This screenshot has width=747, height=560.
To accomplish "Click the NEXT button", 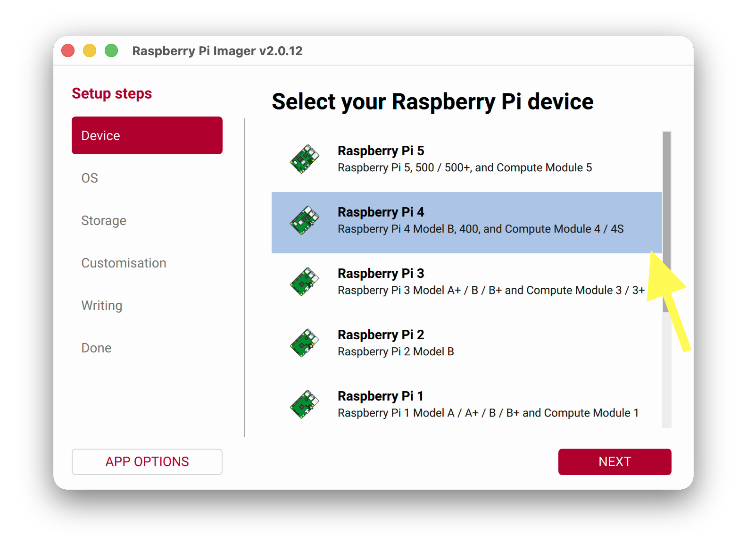I will pyautogui.click(x=614, y=461).
